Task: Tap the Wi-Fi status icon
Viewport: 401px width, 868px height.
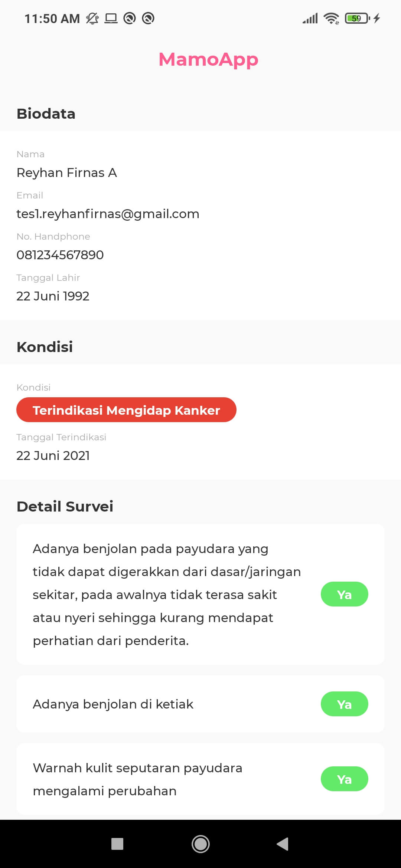Action: click(331, 18)
